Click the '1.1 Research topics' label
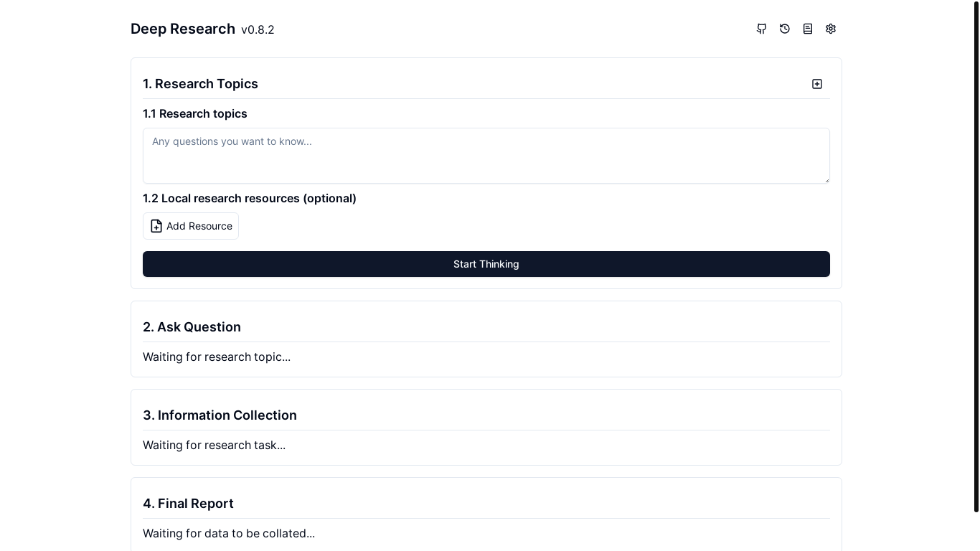The width and height of the screenshot is (980, 551). coord(195,113)
